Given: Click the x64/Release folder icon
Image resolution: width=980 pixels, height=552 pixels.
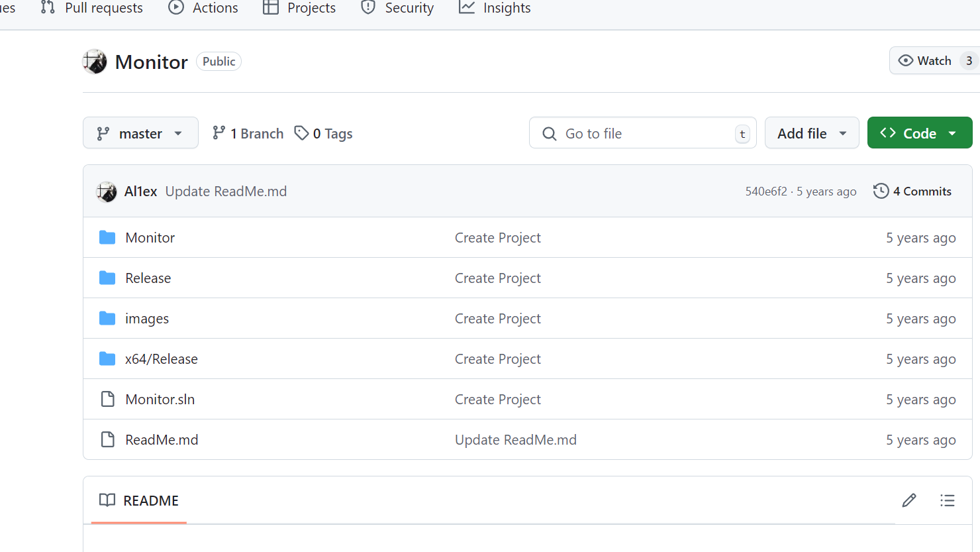Looking at the screenshot, I should click(107, 359).
